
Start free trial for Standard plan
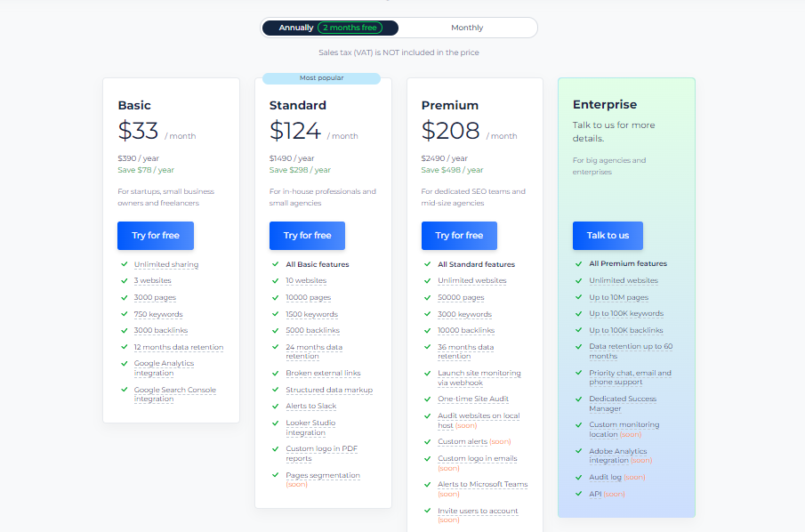point(307,236)
